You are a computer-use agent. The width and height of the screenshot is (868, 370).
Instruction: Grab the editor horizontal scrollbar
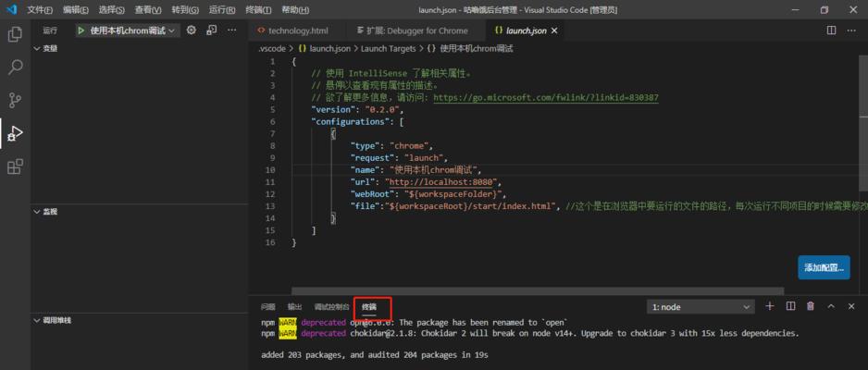tap(538, 290)
